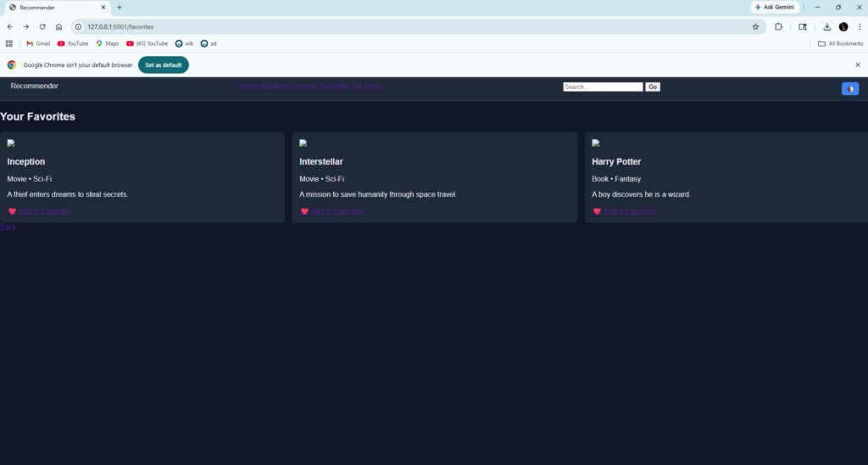
Task: Open the Maps bookmark
Action: click(107, 43)
